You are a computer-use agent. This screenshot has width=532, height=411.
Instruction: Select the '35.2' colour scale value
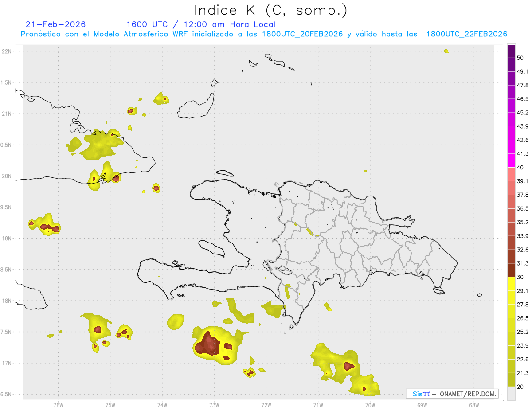tap(523, 222)
